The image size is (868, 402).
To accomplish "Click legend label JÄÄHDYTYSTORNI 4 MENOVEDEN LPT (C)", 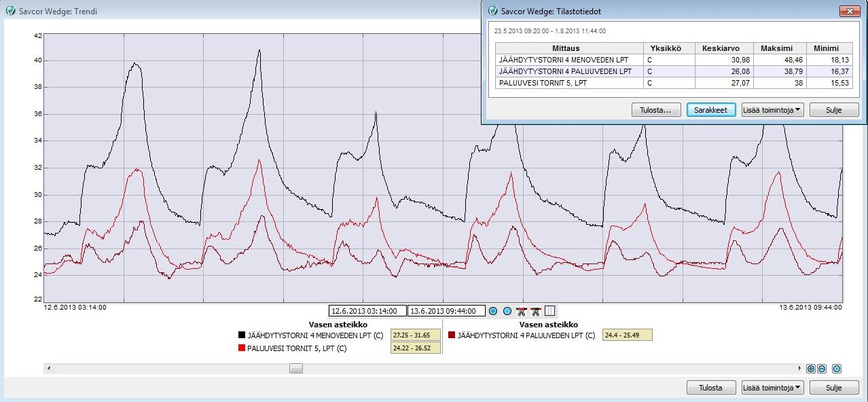I will tap(315, 335).
